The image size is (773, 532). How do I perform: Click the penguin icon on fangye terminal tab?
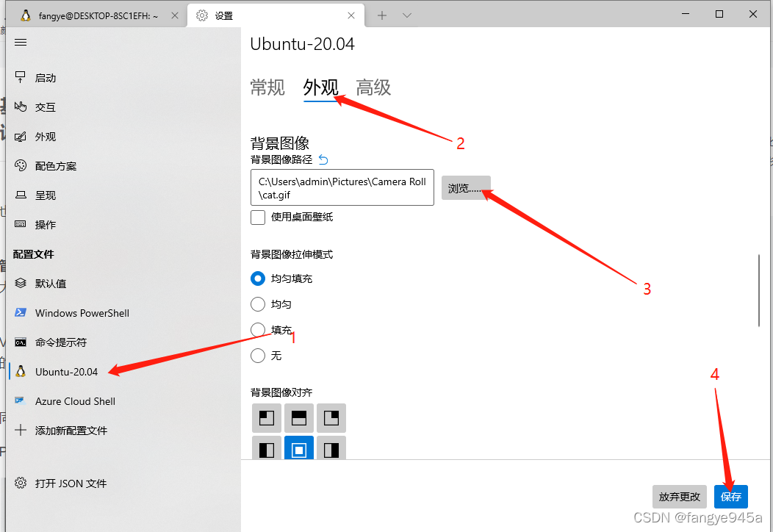[x=25, y=15]
